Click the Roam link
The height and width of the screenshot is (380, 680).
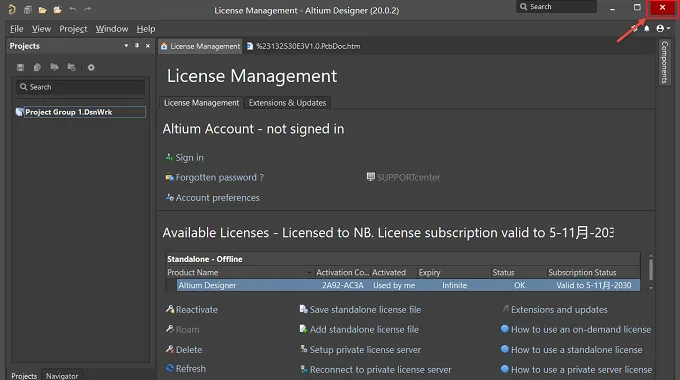(x=187, y=329)
